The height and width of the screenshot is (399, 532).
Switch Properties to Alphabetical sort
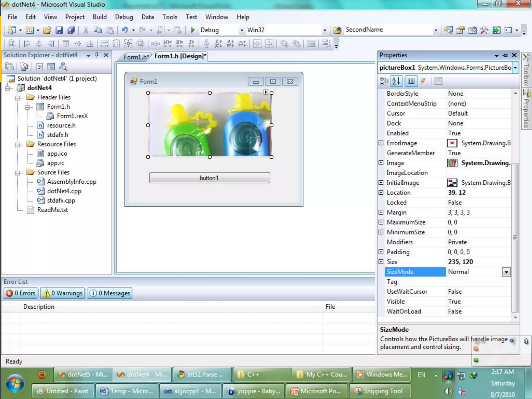(x=396, y=81)
